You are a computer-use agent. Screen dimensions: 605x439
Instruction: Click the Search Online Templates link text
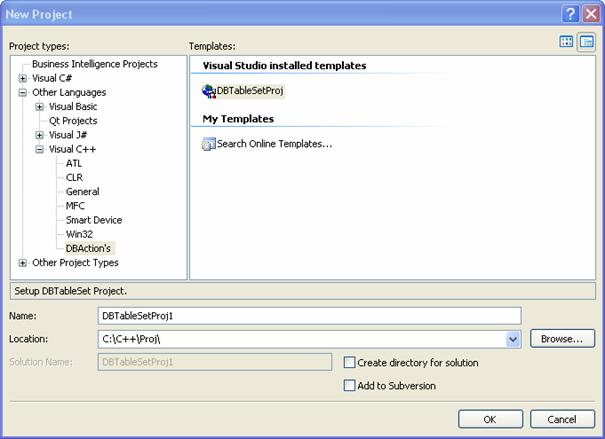[274, 144]
